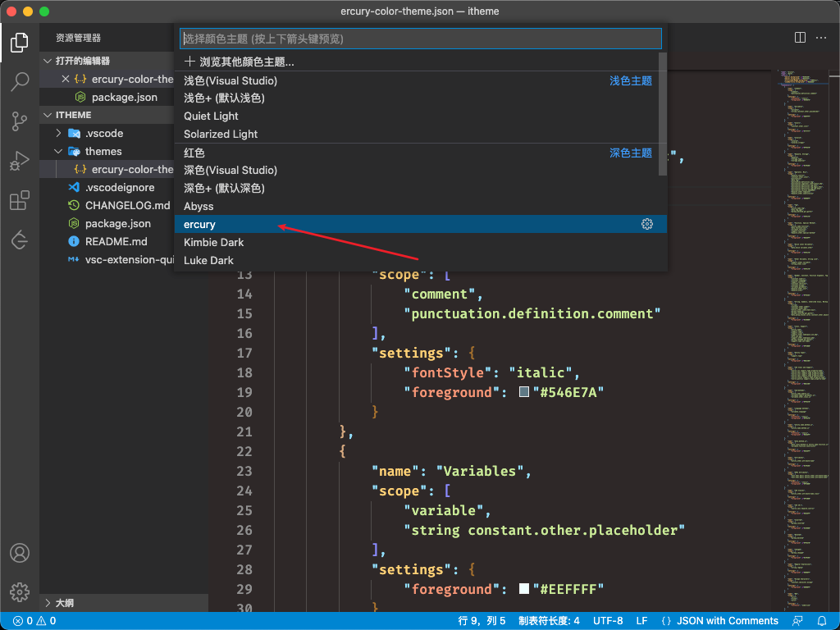
Task: Open the Manage gear icon
Action: tap(20, 592)
